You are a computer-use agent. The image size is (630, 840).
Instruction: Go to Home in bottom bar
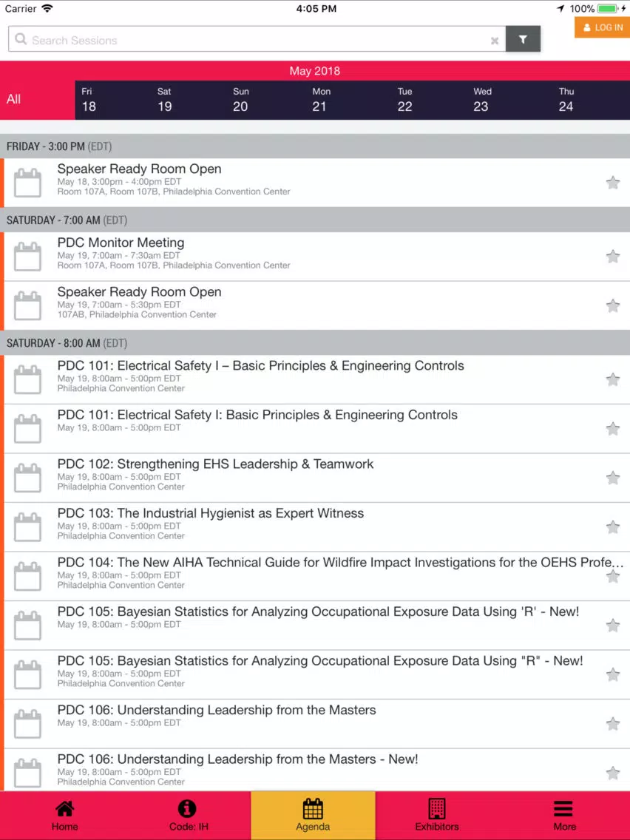[x=64, y=816]
